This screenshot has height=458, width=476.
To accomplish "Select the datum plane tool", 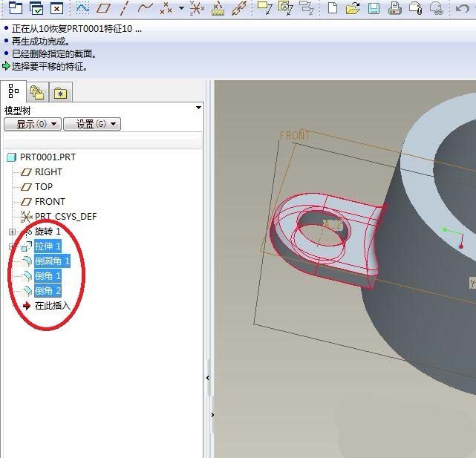I will (x=103, y=8).
